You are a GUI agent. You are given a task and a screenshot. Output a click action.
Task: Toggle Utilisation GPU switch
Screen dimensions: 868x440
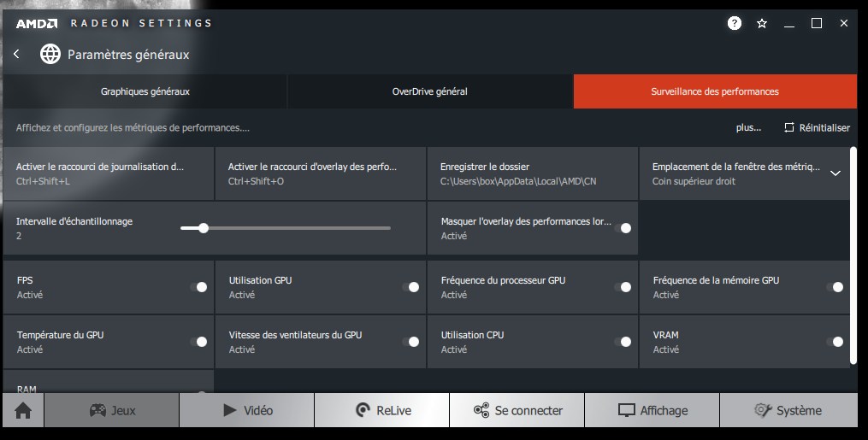[410, 287]
